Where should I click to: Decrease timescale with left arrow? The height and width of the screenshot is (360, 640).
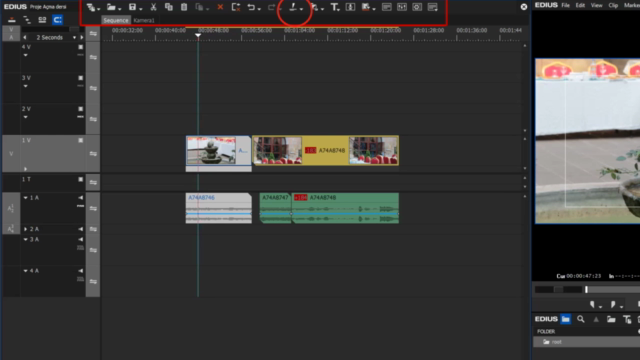tap(25, 38)
